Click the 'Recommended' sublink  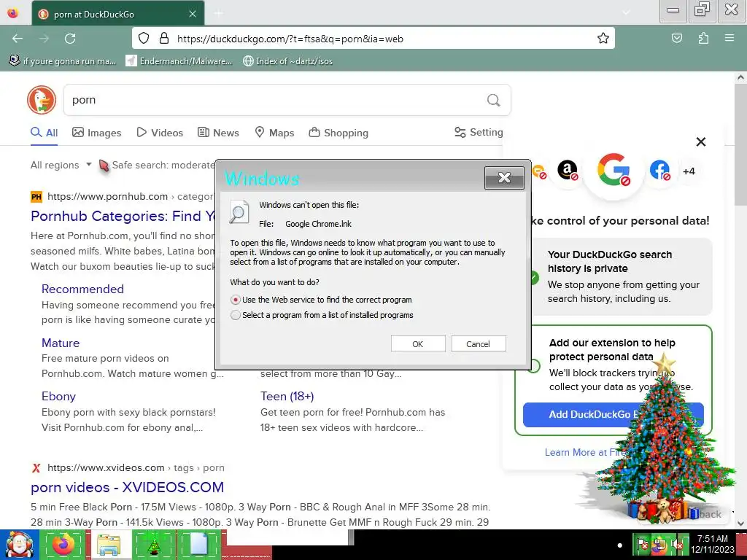point(82,289)
